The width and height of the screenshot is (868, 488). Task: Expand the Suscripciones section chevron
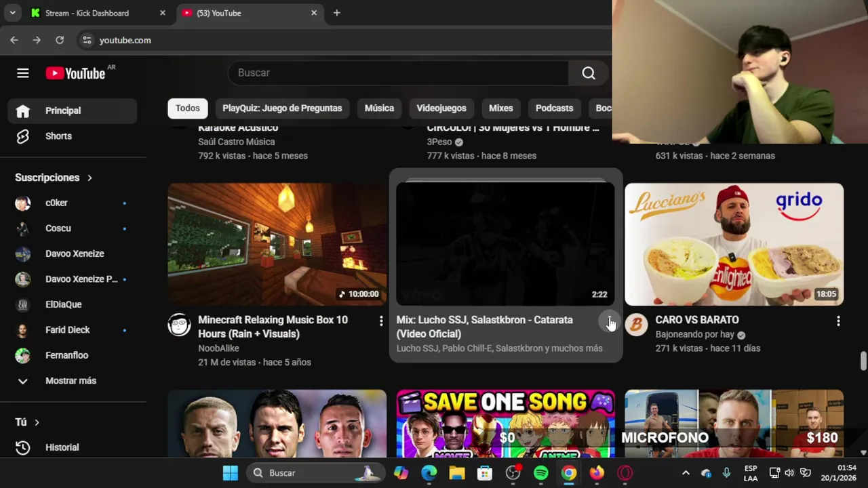click(x=90, y=178)
